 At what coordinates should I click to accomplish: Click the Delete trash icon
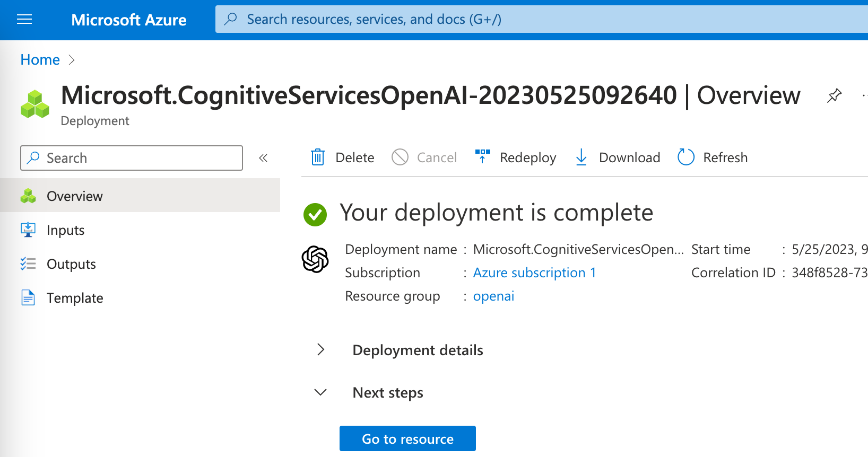tap(318, 157)
